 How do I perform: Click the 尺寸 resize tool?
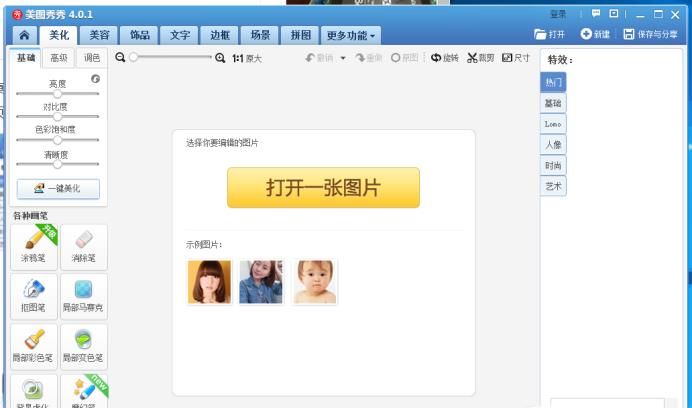[516, 58]
